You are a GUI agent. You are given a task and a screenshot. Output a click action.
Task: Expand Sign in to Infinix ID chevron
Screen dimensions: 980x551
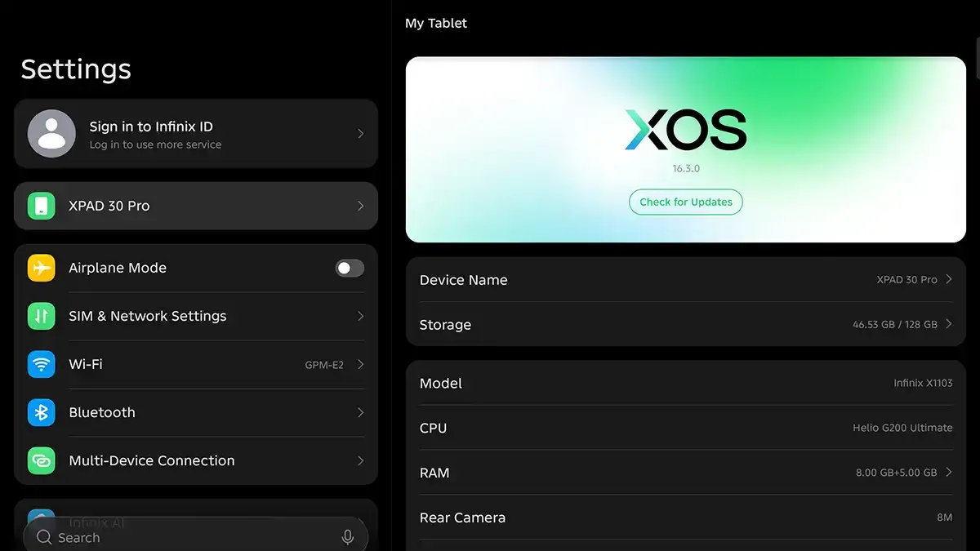(x=360, y=133)
